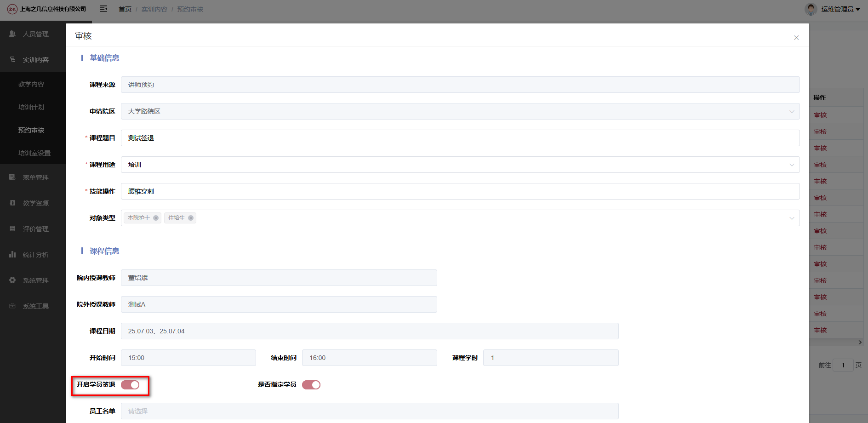Click 开始时间 field 15:00
The image size is (868, 423).
[188, 358]
